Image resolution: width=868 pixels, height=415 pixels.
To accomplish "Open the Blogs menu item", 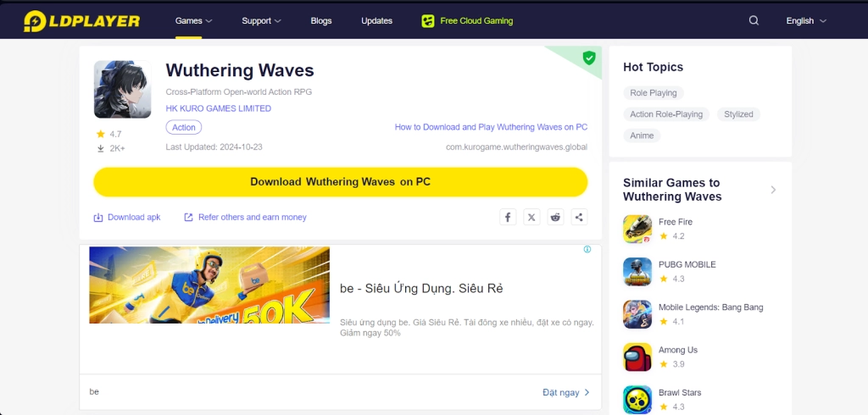I will pos(321,21).
